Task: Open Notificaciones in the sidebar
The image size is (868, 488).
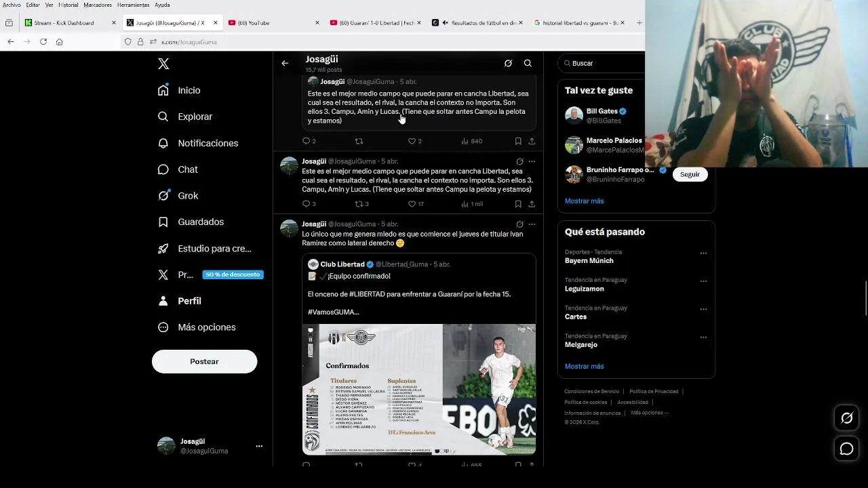Action: [x=198, y=143]
